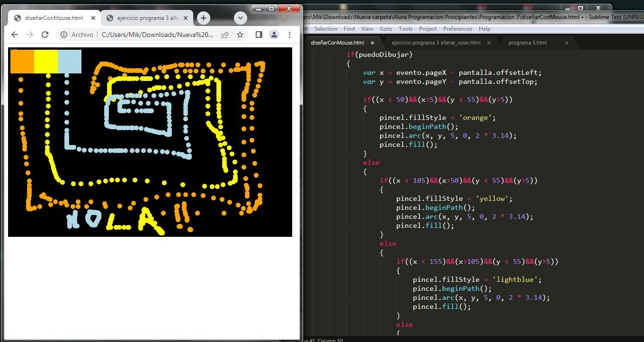
Task: Pick the orange color swatch on canvas
Action: (22, 62)
